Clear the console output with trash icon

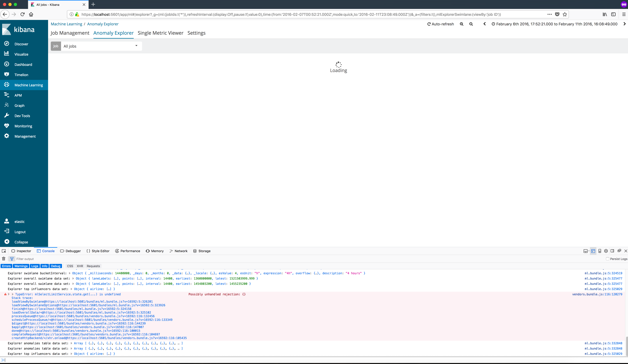(x=4, y=259)
